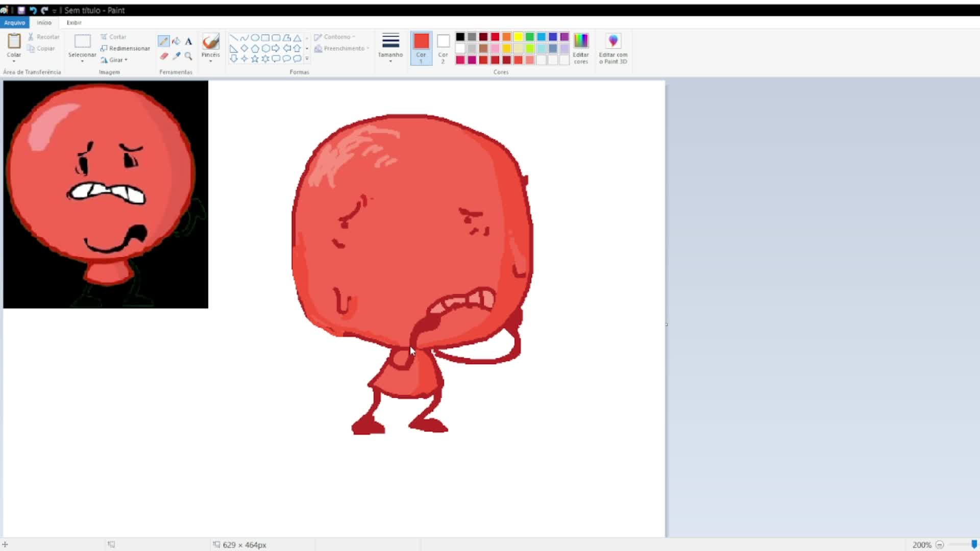The height and width of the screenshot is (551, 980).
Task: Open the quick access toolbar customize arrow
Action: coord(54,11)
